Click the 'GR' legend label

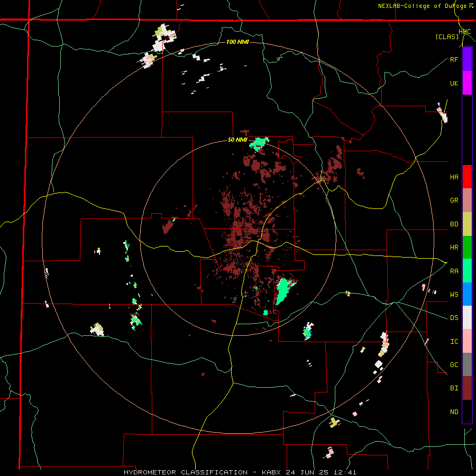[454, 200]
